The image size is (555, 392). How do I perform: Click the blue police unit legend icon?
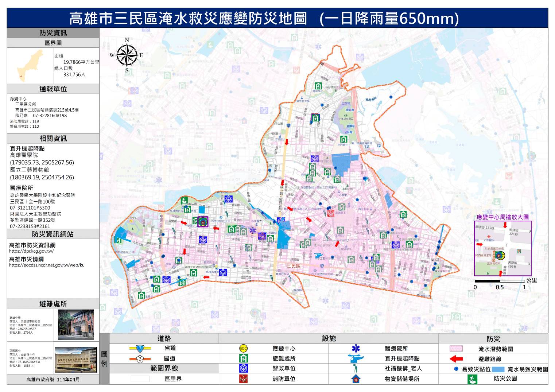click(x=243, y=369)
